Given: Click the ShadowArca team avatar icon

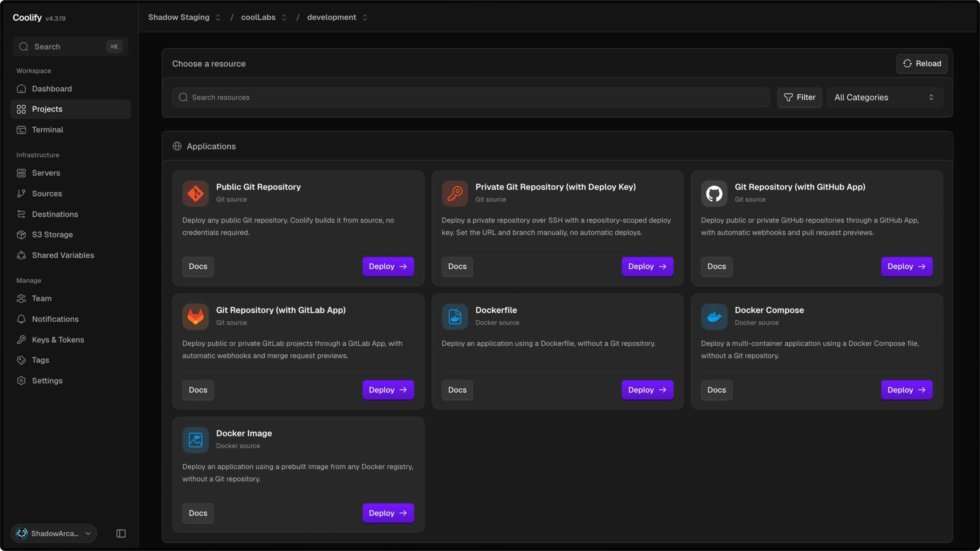Looking at the screenshot, I should tap(22, 533).
